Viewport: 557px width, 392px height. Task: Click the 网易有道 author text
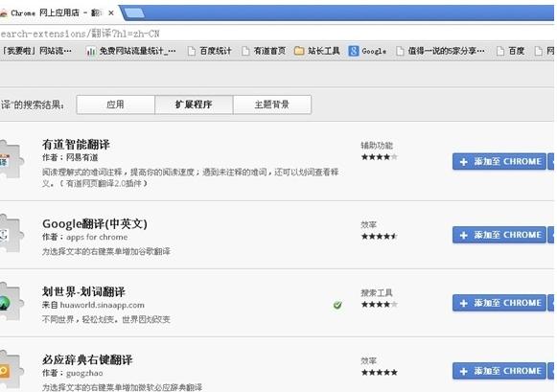coord(82,157)
